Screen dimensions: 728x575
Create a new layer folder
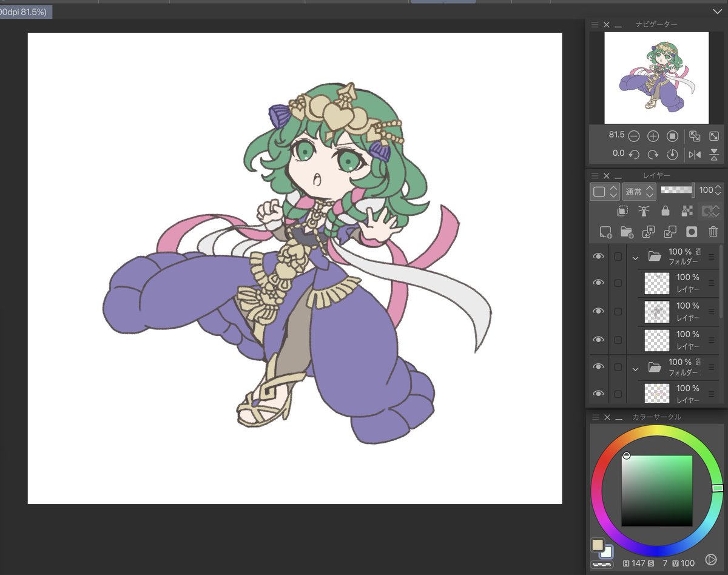[x=627, y=232]
